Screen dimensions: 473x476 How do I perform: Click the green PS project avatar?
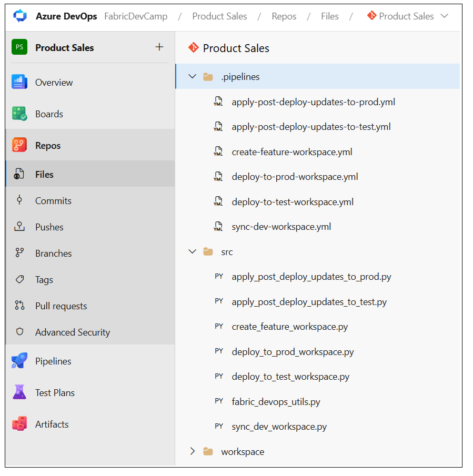[x=19, y=47]
